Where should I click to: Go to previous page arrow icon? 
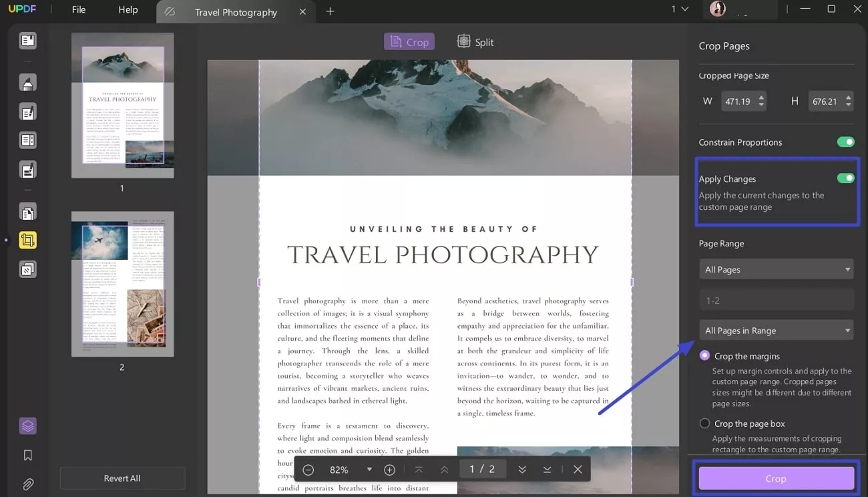pyautogui.click(x=444, y=470)
